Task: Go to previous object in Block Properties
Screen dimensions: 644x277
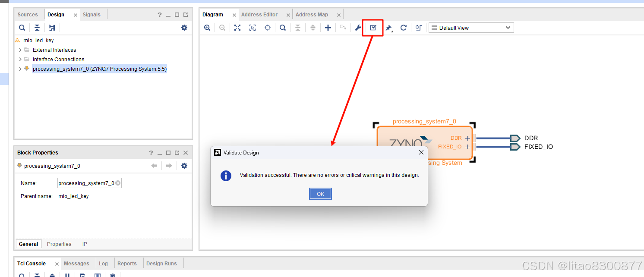Action: coord(154,166)
